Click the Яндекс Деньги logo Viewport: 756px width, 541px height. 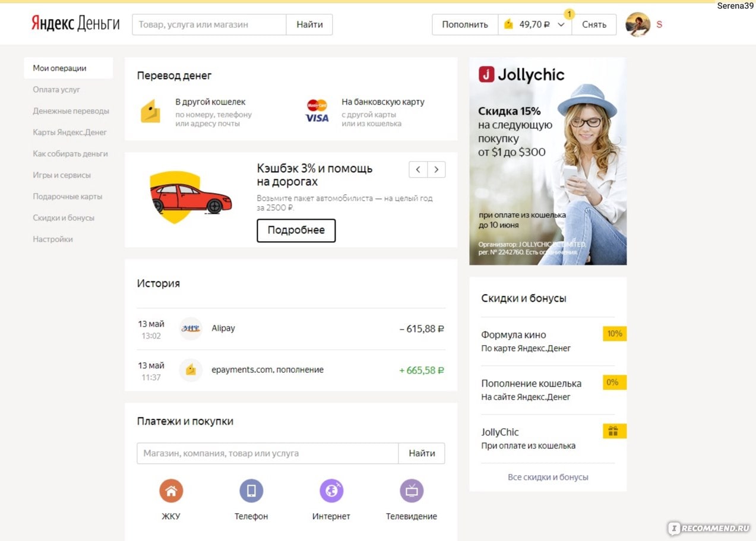[x=75, y=24]
